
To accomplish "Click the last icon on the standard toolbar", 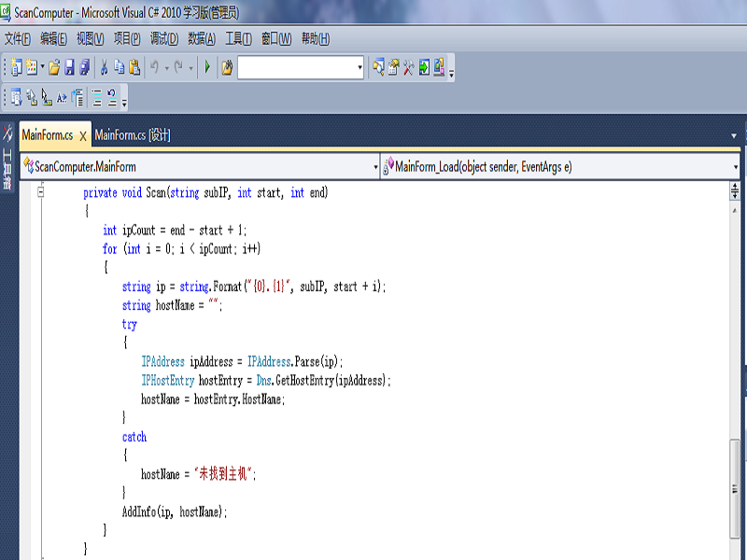I will 439,67.
